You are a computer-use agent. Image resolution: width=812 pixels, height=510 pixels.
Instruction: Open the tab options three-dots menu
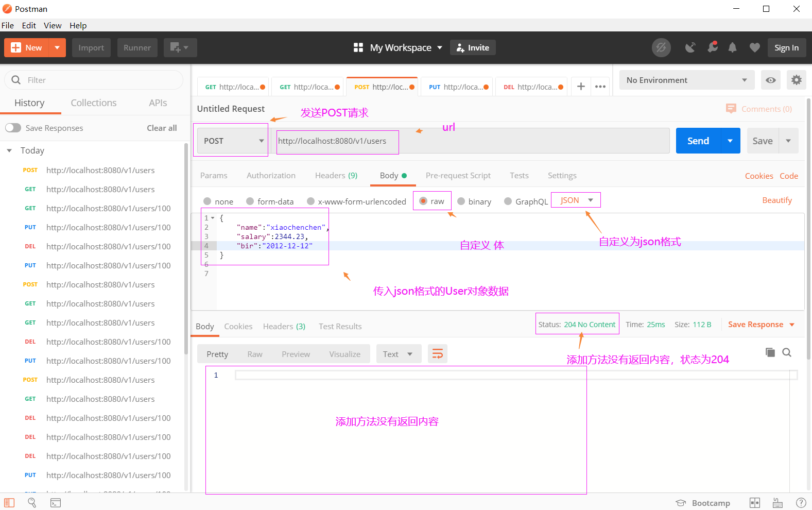pos(600,87)
